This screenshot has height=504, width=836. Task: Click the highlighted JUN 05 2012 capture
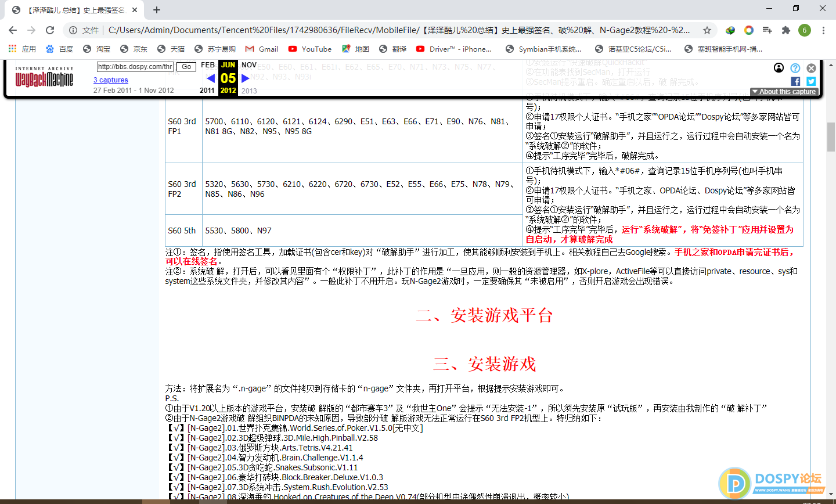tap(228, 78)
